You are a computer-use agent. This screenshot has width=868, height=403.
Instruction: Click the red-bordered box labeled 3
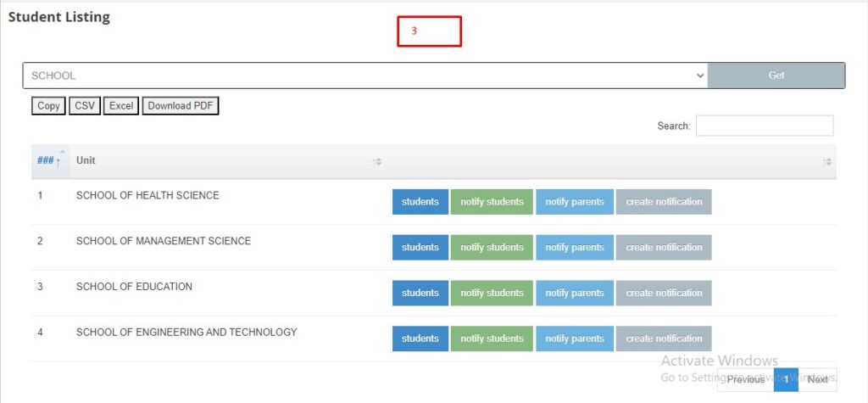(x=429, y=31)
